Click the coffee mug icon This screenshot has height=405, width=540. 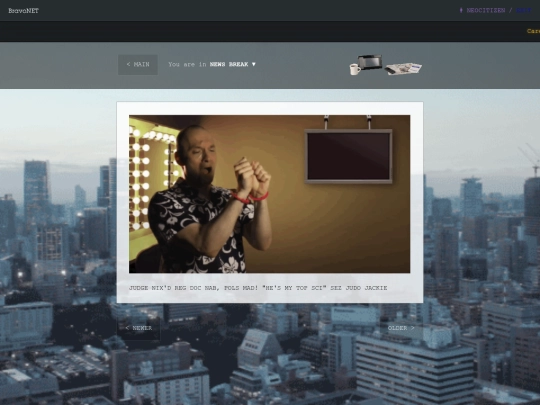(x=355, y=69)
